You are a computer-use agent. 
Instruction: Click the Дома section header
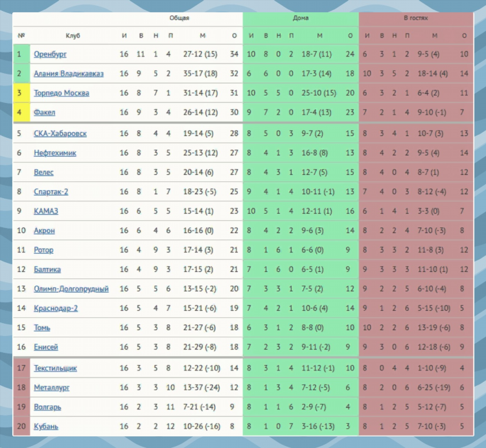pyautogui.click(x=301, y=18)
